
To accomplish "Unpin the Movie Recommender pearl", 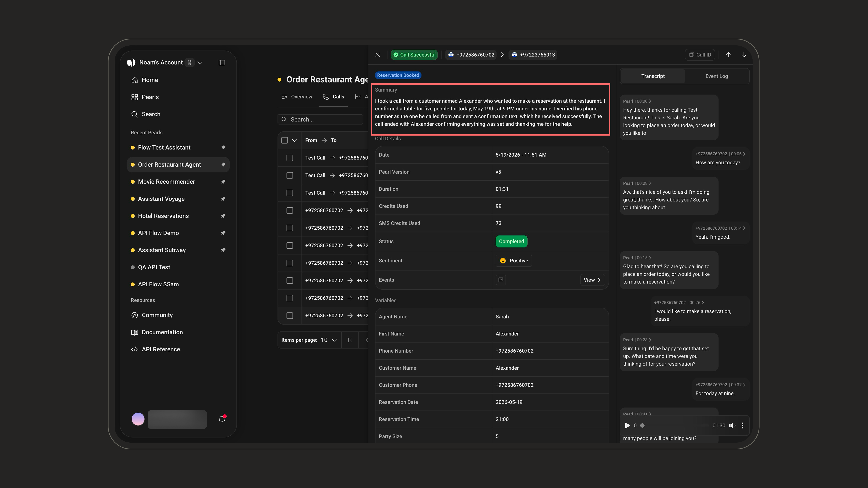I will 223,182.
